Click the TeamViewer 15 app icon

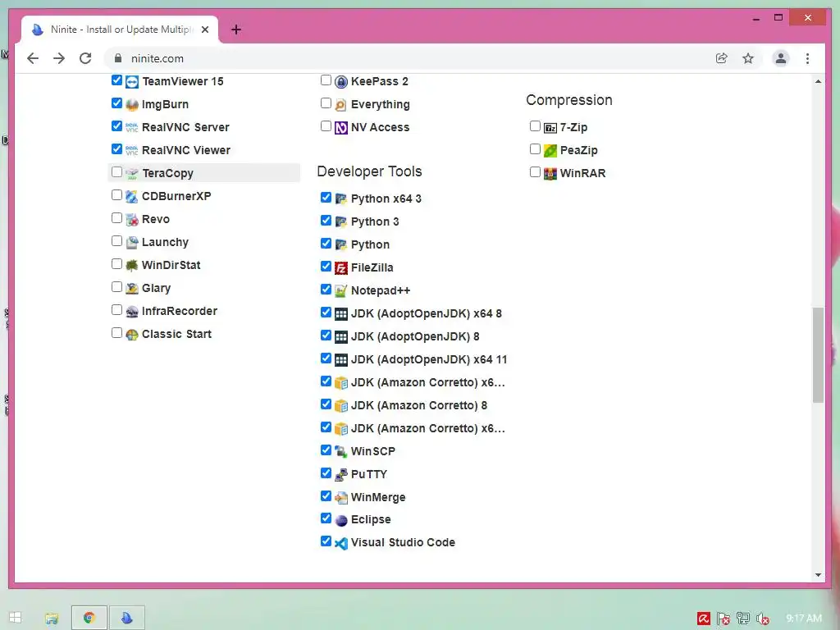[132, 82]
